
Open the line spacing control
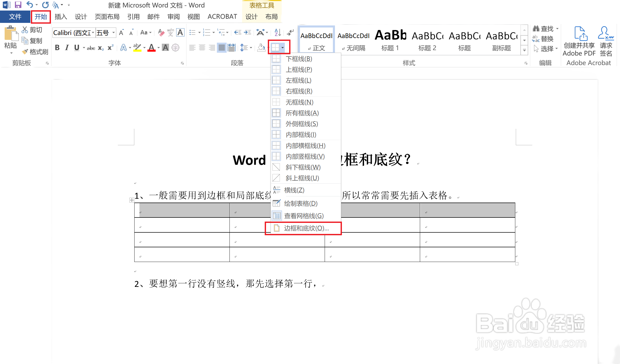(245, 47)
